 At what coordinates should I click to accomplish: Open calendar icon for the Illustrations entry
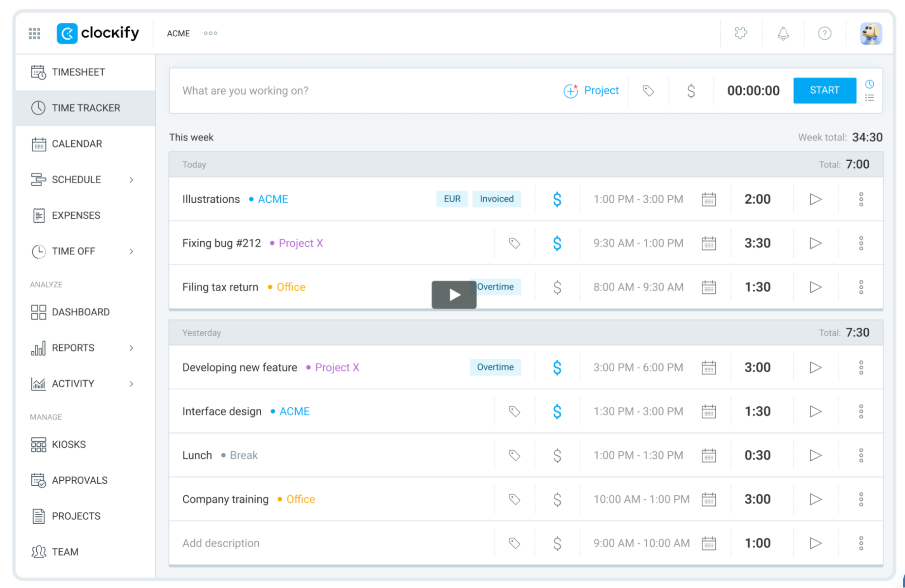tap(709, 199)
